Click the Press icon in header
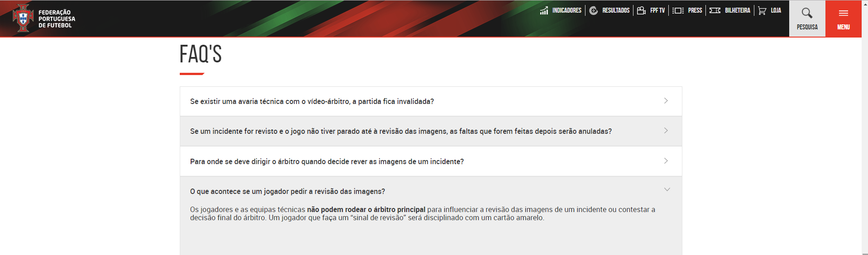The width and height of the screenshot is (868, 255). click(678, 10)
